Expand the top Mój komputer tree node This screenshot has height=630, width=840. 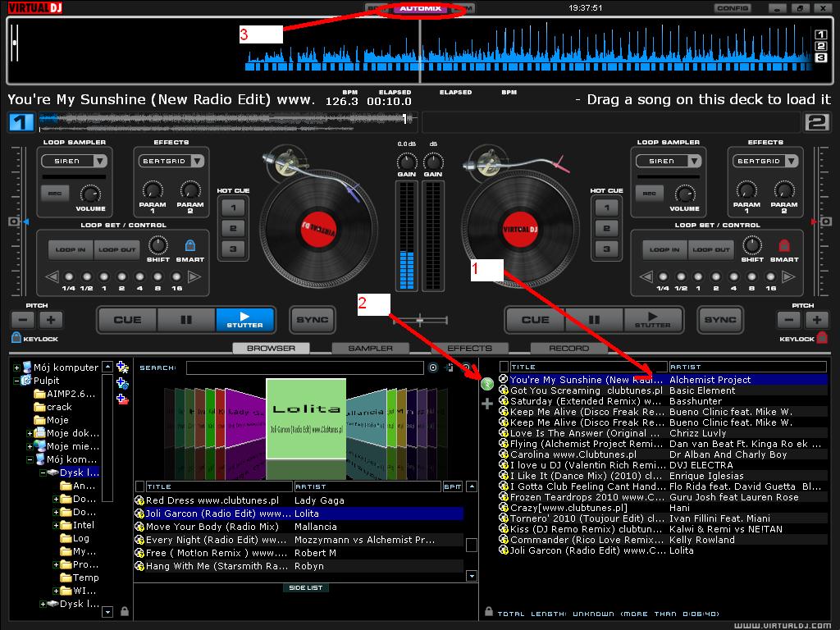pos(16,367)
